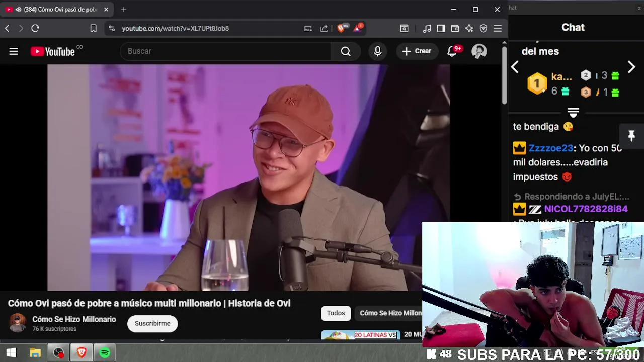Open File Explorer from taskbar
644x362 pixels.
pos(35,353)
